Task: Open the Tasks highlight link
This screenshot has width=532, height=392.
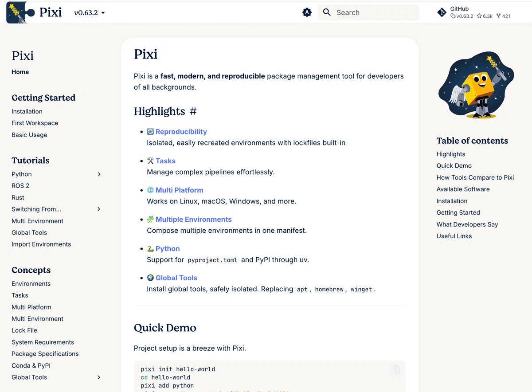Action: (x=165, y=161)
